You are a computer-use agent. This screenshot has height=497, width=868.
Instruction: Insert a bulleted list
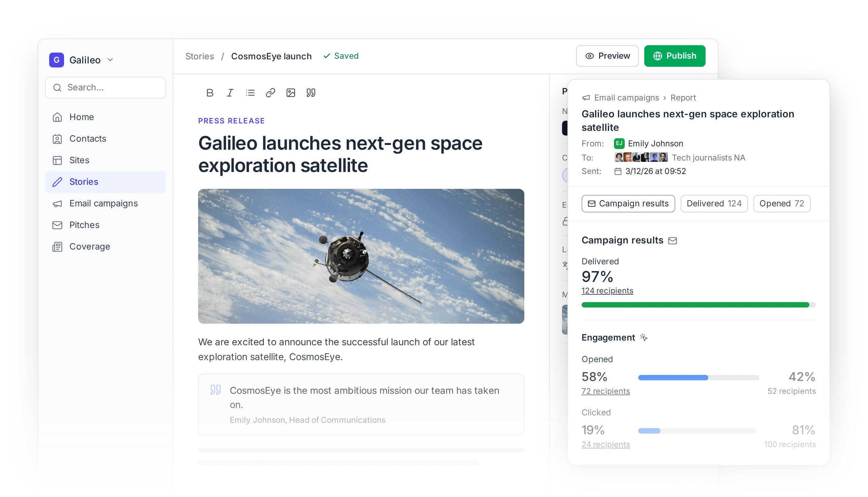[250, 93]
